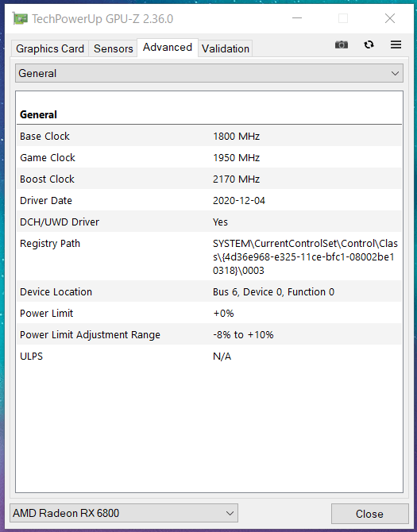This screenshot has height=532, width=417.
Task: Click the refresh icon in toolbar
Action: tap(369, 44)
